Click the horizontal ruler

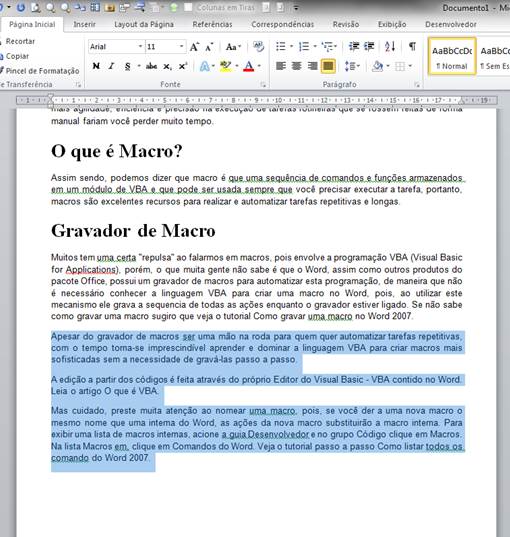257,100
